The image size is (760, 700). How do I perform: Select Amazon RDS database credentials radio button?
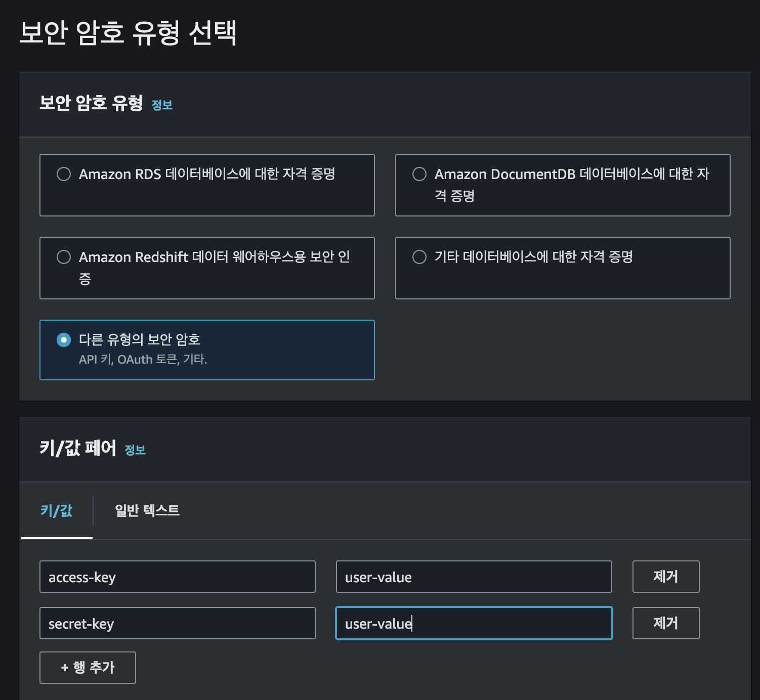pos(64,174)
